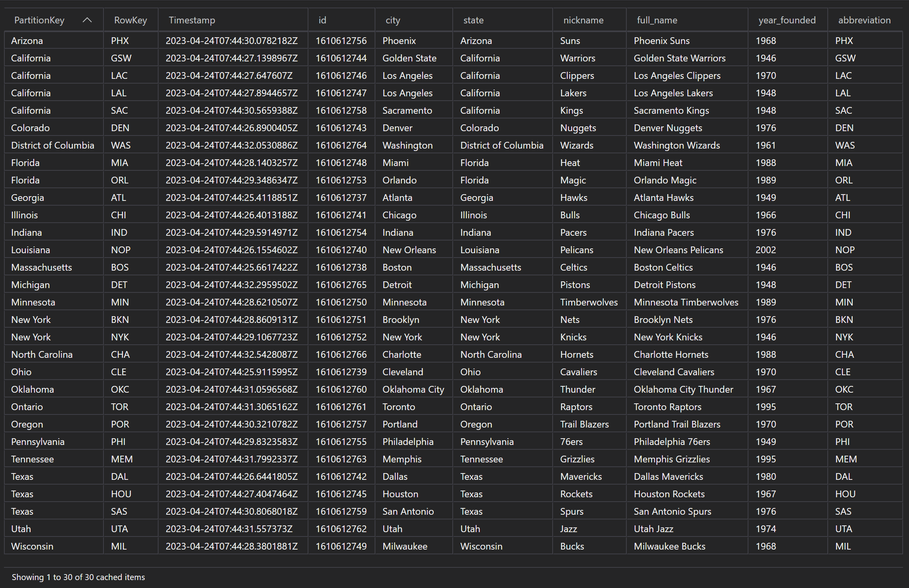Viewport: 909px width, 588px height.
Task: Click the Timberwolves nickname cell
Action: point(589,302)
